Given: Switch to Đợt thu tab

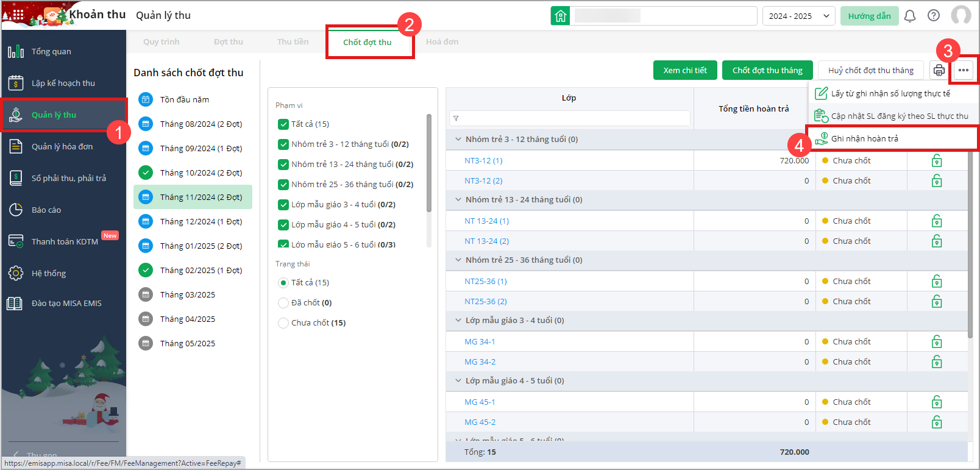Looking at the screenshot, I should (x=229, y=41).
